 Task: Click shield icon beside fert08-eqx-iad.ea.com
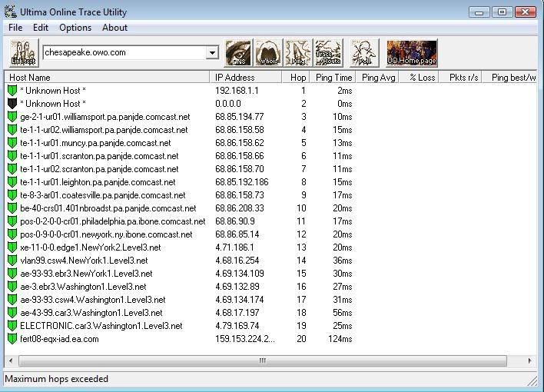[12, 339]
